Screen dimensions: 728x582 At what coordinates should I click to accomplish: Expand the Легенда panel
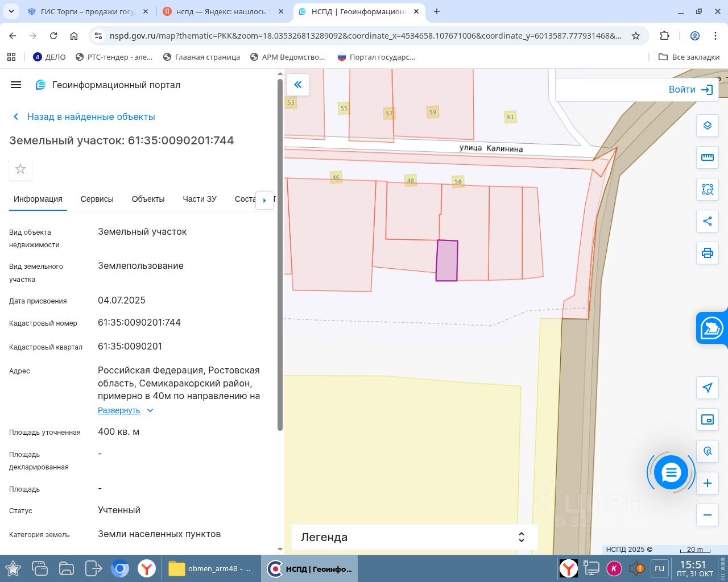414,537
